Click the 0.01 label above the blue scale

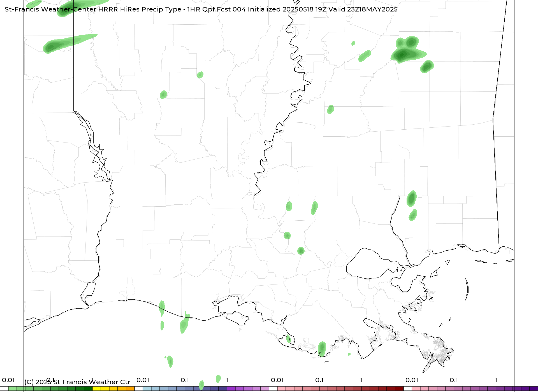(143, 380)
